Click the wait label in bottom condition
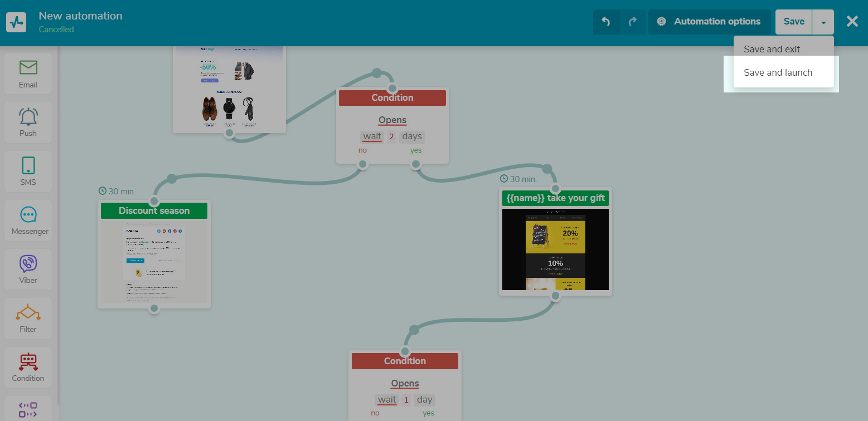Screen dimensions: 868x421 [387, 400]
